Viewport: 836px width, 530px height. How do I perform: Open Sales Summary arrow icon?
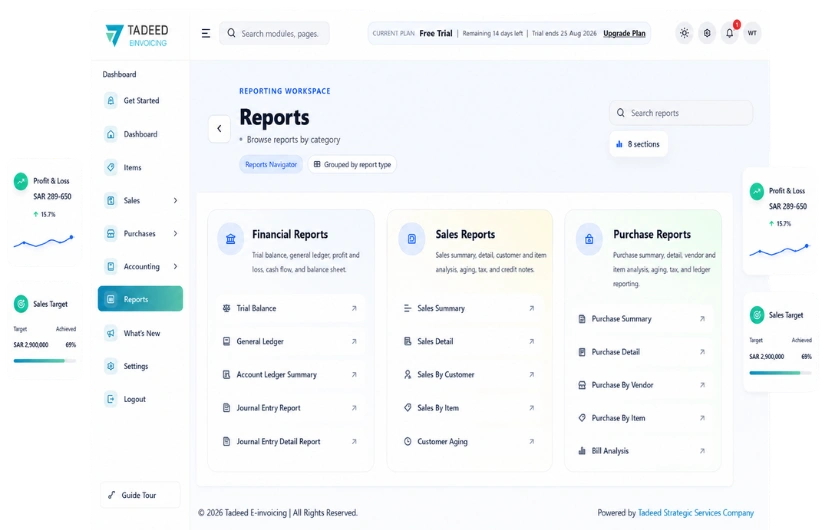point(532,308)
